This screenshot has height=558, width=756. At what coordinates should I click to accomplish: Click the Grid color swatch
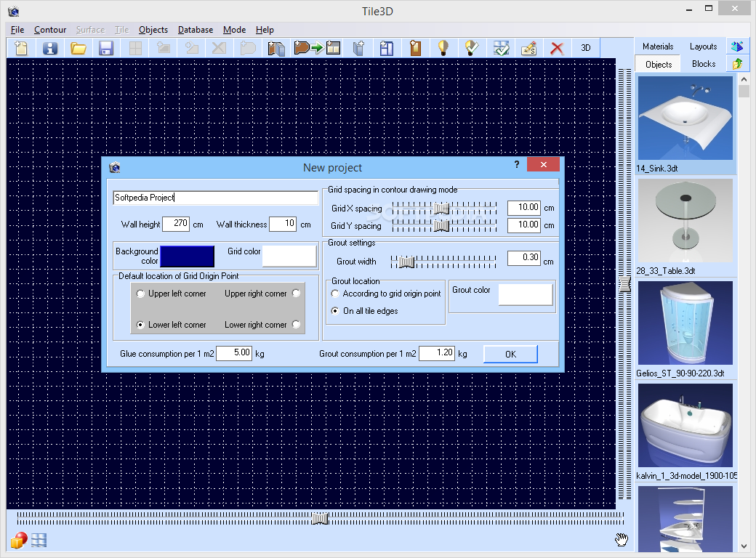tap(289, 256)
